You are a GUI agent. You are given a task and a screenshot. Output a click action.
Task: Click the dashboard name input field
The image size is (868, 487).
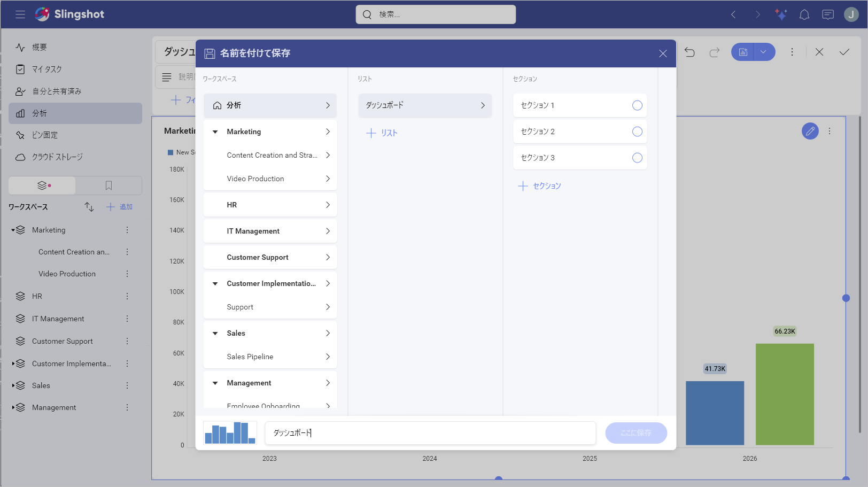430,433
